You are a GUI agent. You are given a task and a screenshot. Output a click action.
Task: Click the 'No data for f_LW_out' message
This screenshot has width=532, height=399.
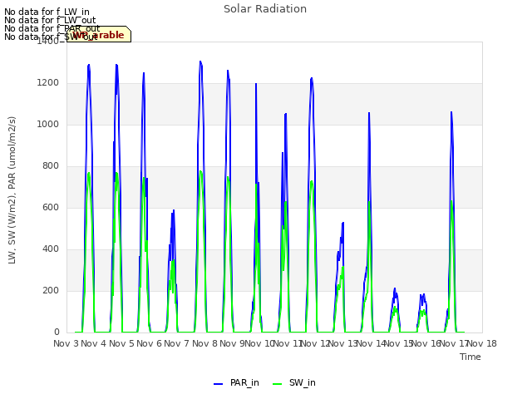(50, 20)
